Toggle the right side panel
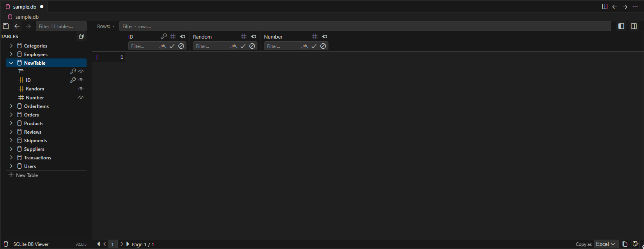Viewport: 644px width, 249px height. [634, 26]
